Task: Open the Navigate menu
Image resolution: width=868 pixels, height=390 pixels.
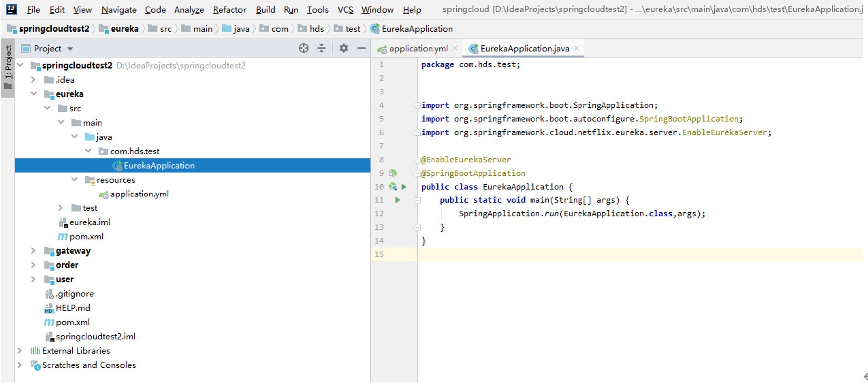Action: click(x=119, y=10)
